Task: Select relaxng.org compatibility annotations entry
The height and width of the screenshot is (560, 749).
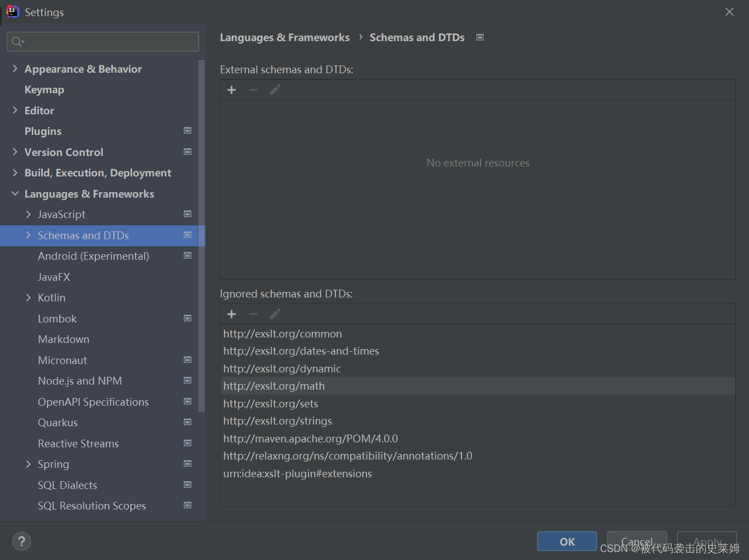Action: pyautogui.click(x=477, y=456)
